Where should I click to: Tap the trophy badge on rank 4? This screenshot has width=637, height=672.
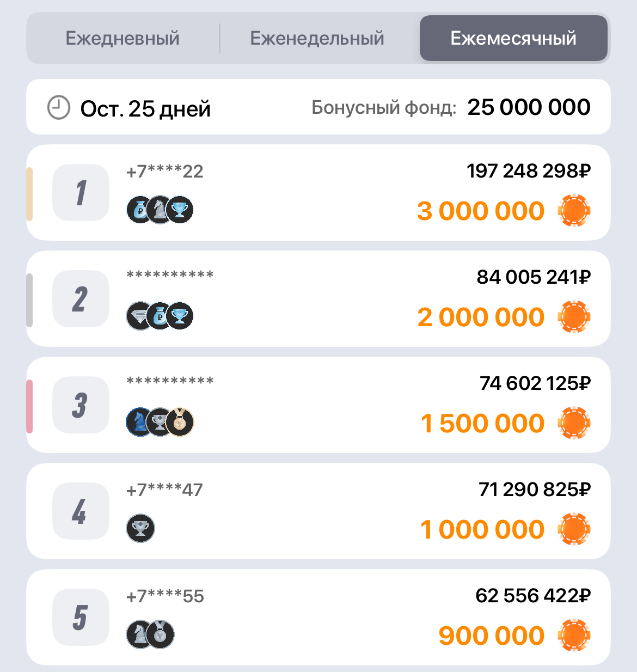click(140, 528)
